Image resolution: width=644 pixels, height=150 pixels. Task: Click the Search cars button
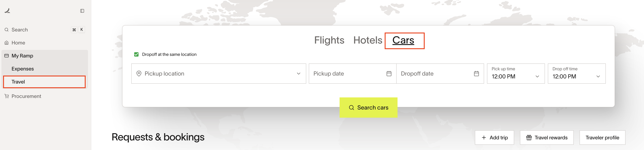pos(368,108)
